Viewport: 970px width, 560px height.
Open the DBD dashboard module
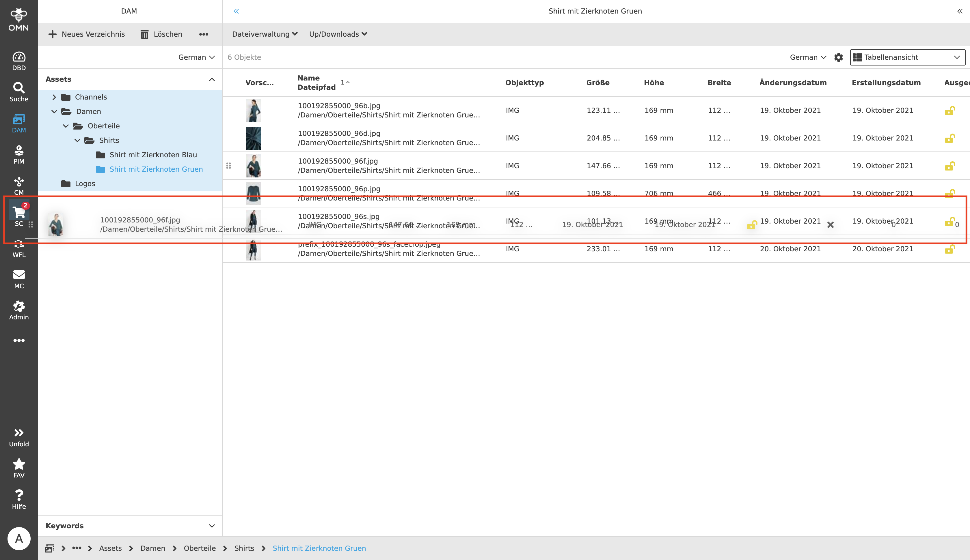tap(19, 61)
